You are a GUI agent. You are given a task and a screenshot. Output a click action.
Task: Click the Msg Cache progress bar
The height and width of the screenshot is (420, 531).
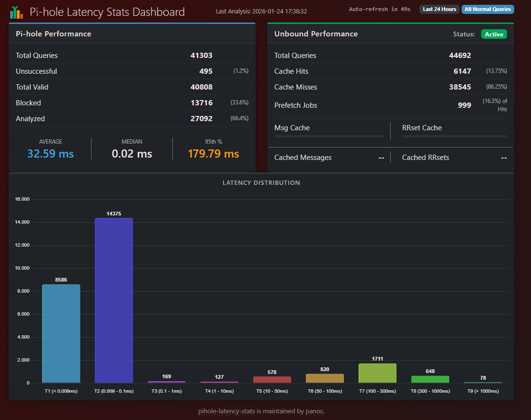click(329, 136)
